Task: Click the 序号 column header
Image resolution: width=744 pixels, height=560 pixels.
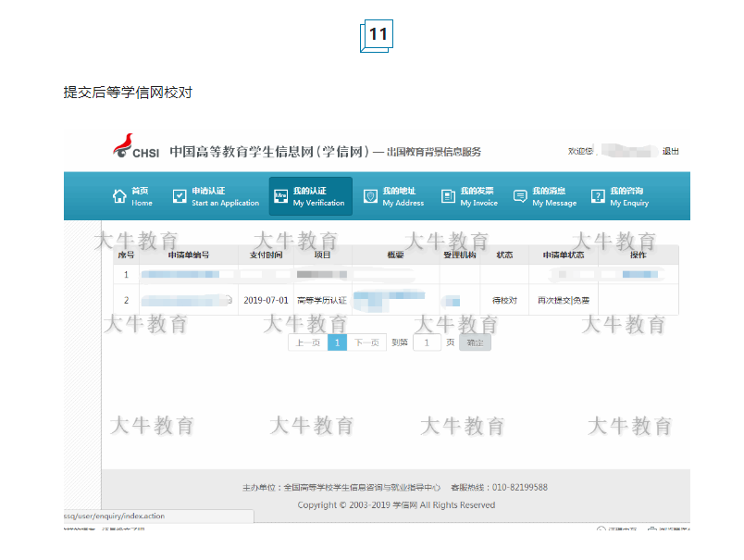Action: [x=126, y=255]
